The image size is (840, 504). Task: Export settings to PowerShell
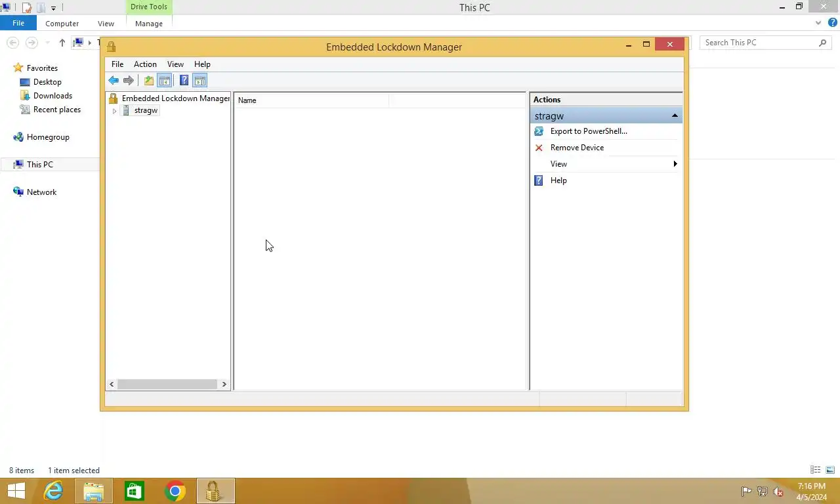click(x=589, y=131)
